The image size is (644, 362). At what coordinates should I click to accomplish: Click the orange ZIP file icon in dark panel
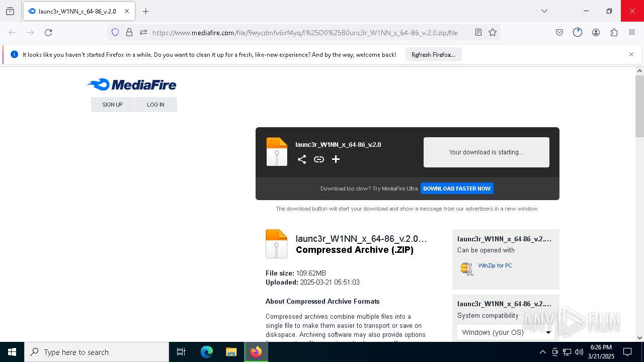(277, 152)
